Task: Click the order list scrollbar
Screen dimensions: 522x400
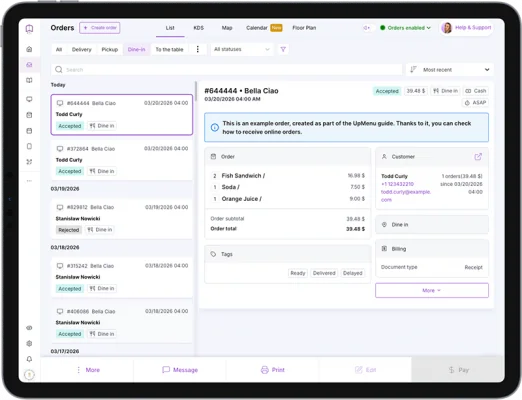Action: point(197,91)
